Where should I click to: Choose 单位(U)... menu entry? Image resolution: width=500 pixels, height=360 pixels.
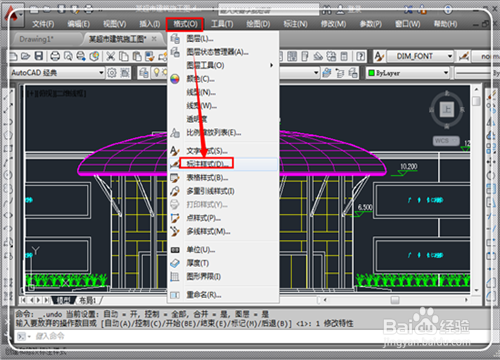(x=223, y=250)
